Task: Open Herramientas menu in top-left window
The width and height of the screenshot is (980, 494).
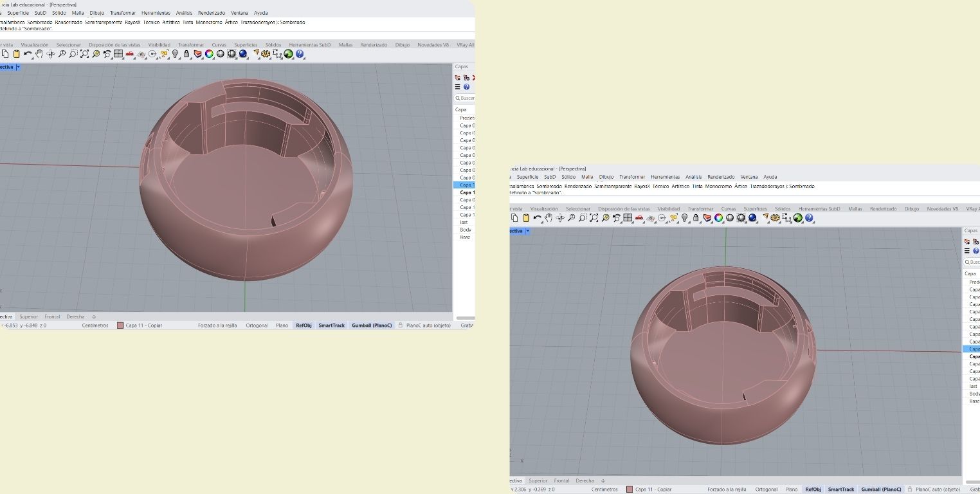Action: click(x=156, y=13)
